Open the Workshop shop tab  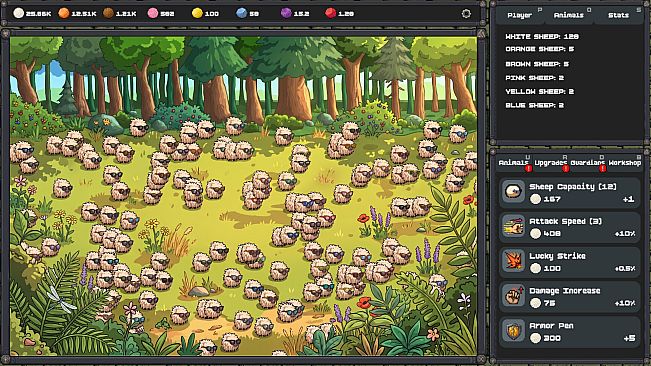click(624, 163)
